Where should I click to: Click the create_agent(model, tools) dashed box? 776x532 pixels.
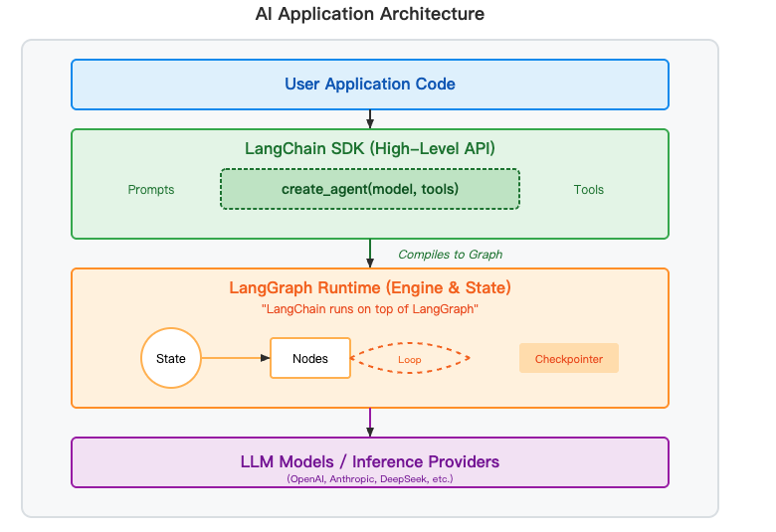point(370,189)
